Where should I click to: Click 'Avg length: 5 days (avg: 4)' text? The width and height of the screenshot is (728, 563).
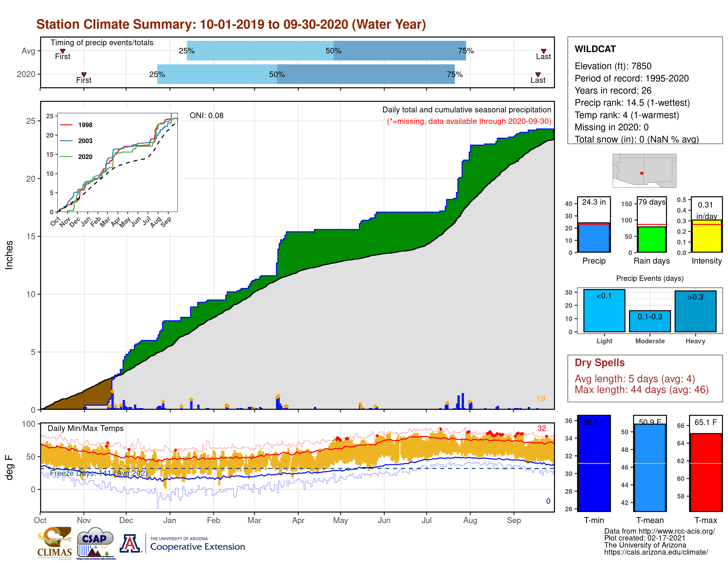(x=635, y=379)
